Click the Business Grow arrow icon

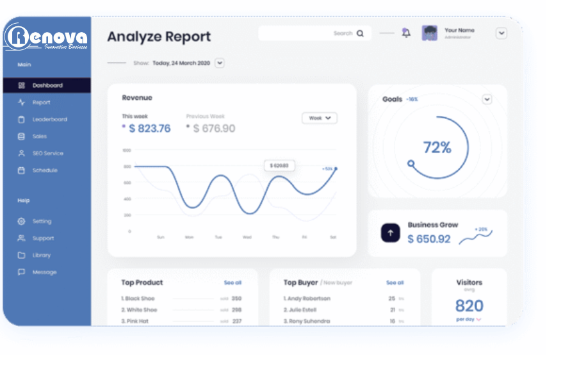pyautogui.click(x=390, y=233)
